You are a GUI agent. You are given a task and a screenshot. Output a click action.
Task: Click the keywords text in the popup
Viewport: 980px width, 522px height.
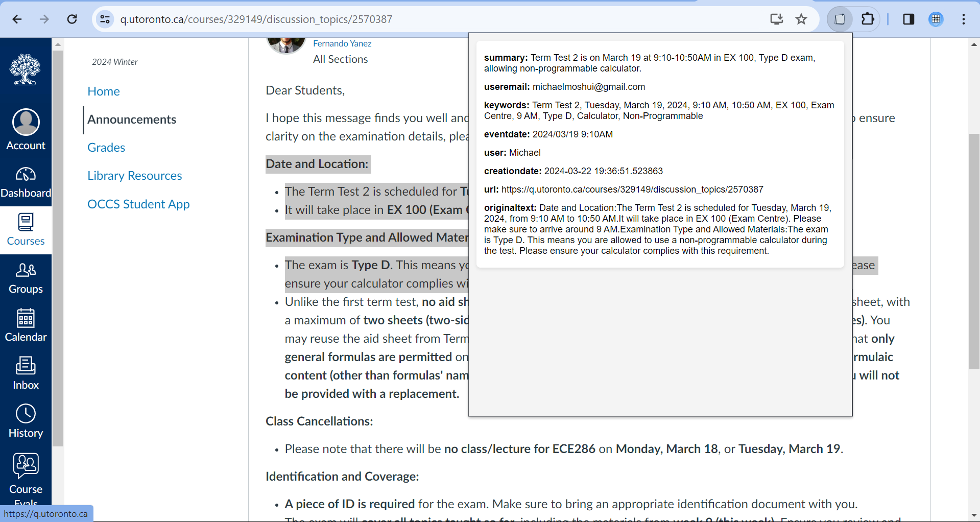coord(659,110)
